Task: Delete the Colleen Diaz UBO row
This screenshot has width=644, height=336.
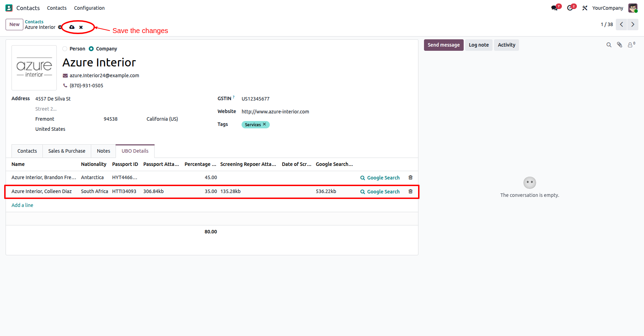Action: click(x=410, y=191)
